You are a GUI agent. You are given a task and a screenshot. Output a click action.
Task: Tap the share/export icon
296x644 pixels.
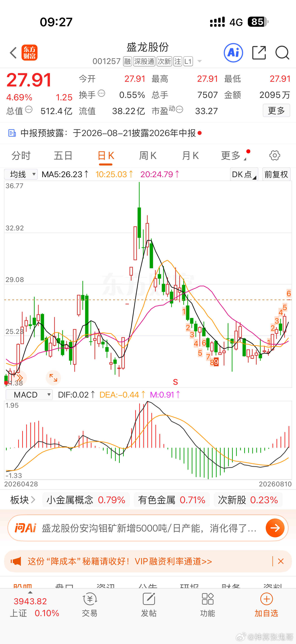[x=259, y=53]
